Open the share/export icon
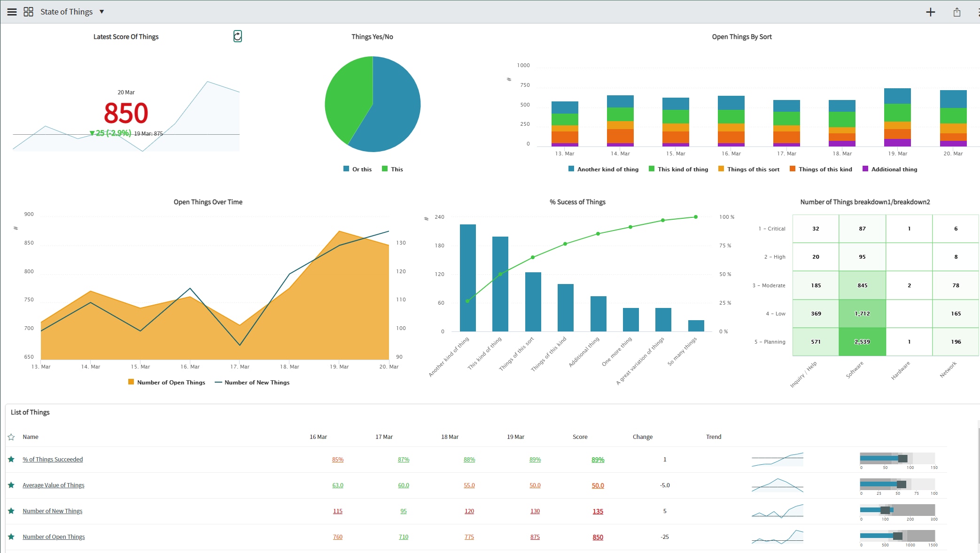The width and height of the screenshot is (980, 553). click(x=957, y=12)
